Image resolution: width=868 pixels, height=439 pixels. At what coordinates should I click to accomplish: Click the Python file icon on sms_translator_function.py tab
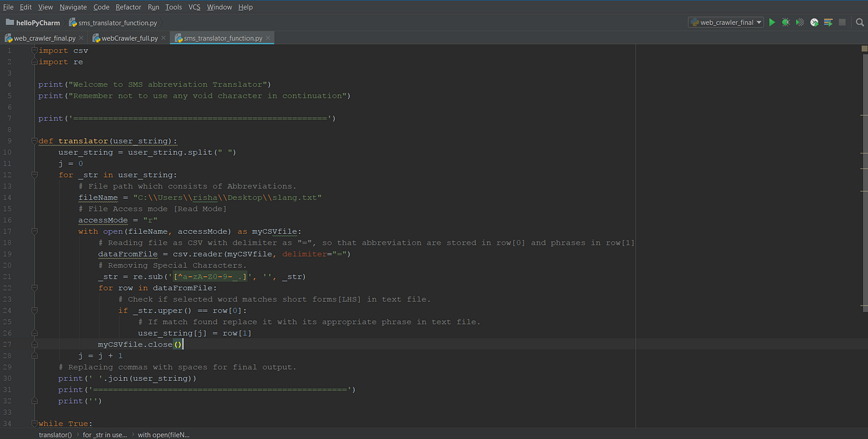(179, 37)
